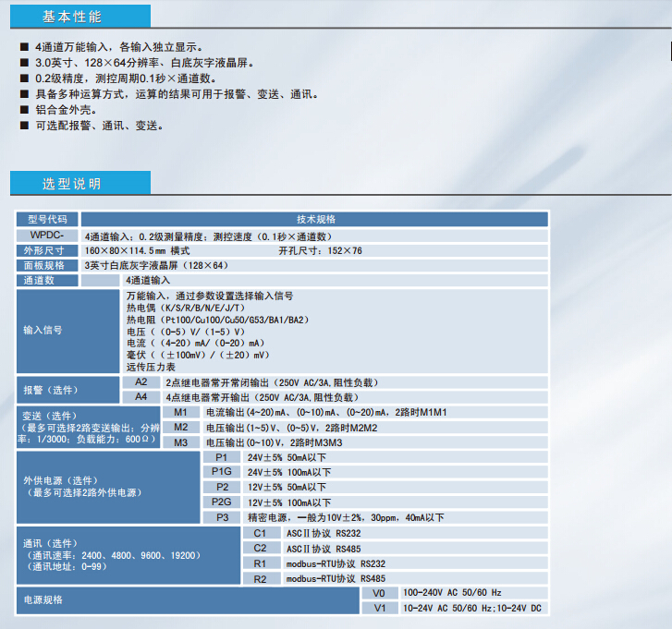Select the P2G 12V power code
This screenshot has width=672, height=629.
coord(222,502)
